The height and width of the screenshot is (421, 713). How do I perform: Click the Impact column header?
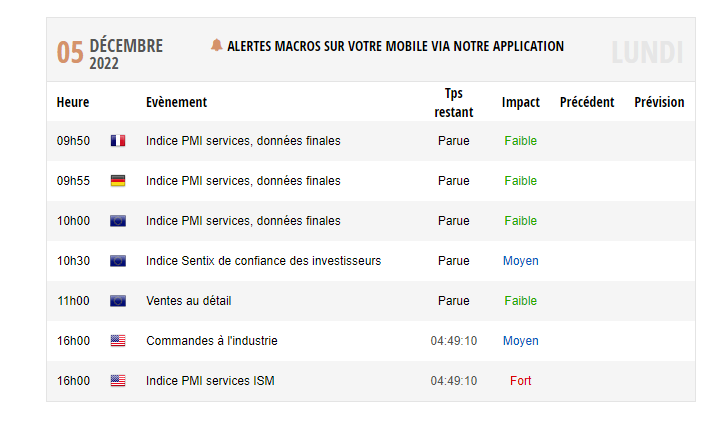coord(521,102)
